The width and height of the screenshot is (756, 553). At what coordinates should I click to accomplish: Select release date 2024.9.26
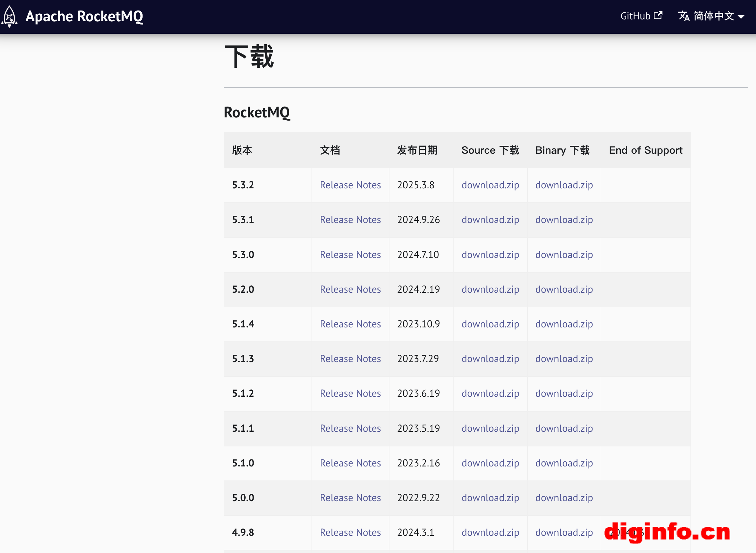coord(418,220)
